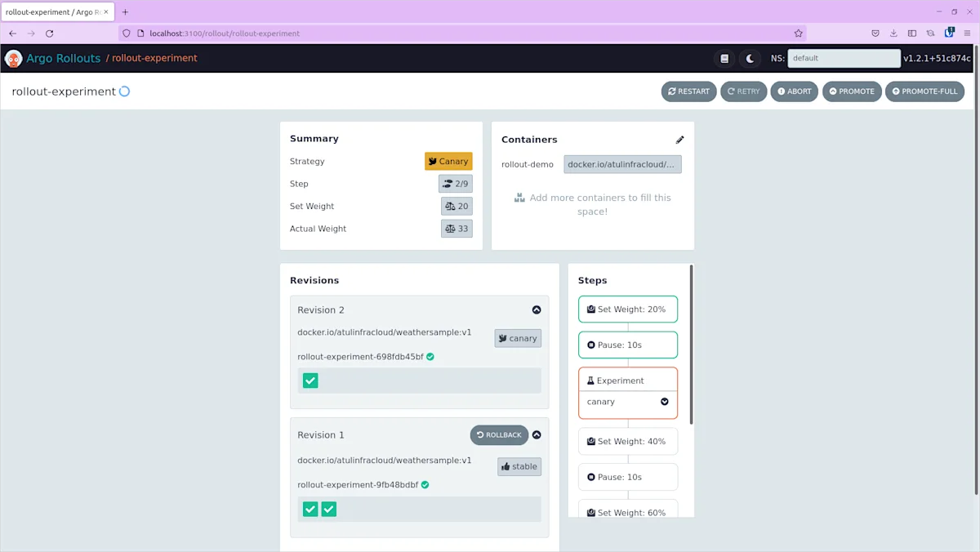
Task: Open the browser hamburger menu
Action: pos(968,33)
